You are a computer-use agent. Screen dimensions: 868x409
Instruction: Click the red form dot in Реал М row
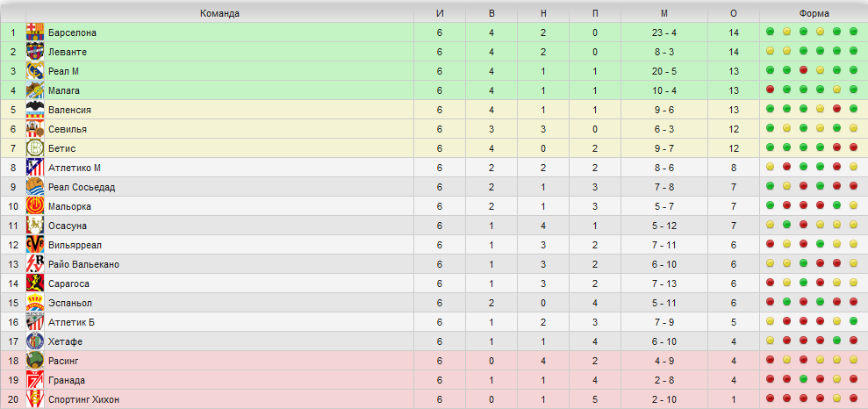[803, 70]
